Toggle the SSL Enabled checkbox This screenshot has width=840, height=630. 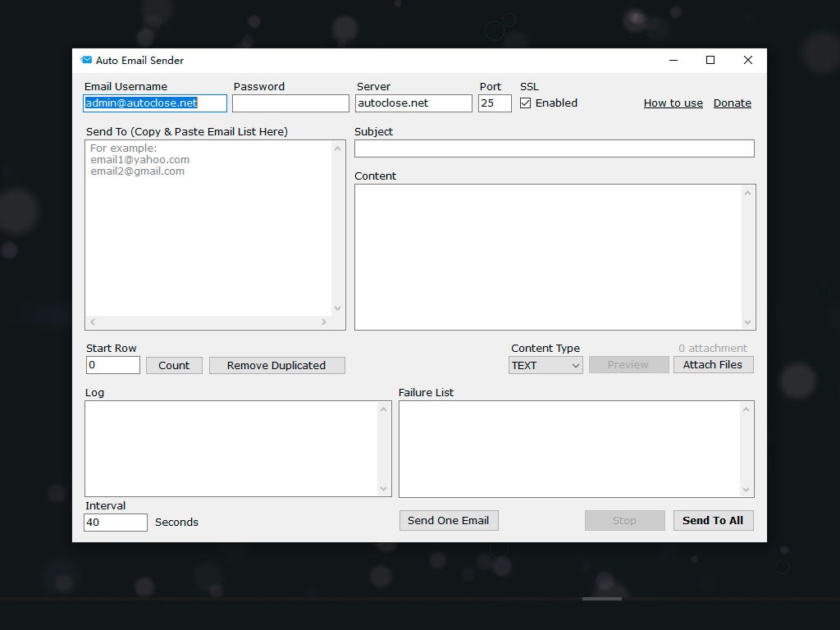click(x=526, y=103)
